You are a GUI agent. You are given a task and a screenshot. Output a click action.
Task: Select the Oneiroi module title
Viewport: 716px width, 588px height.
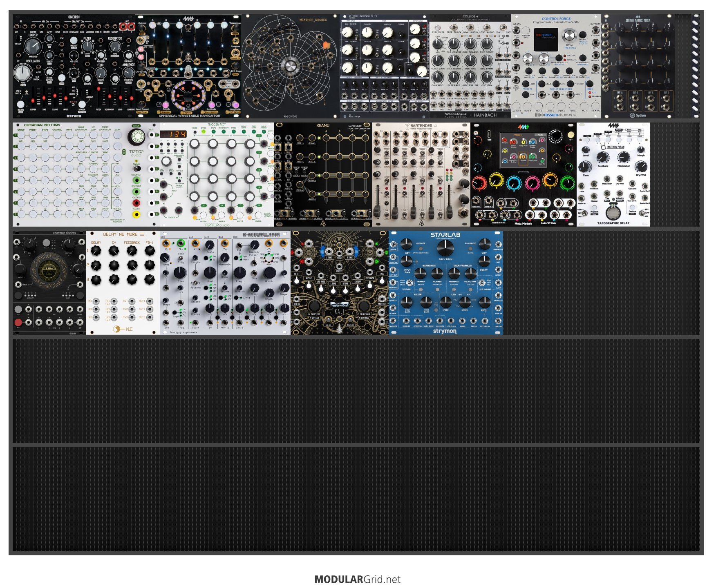pyautogui.click(x=74, y=17)
